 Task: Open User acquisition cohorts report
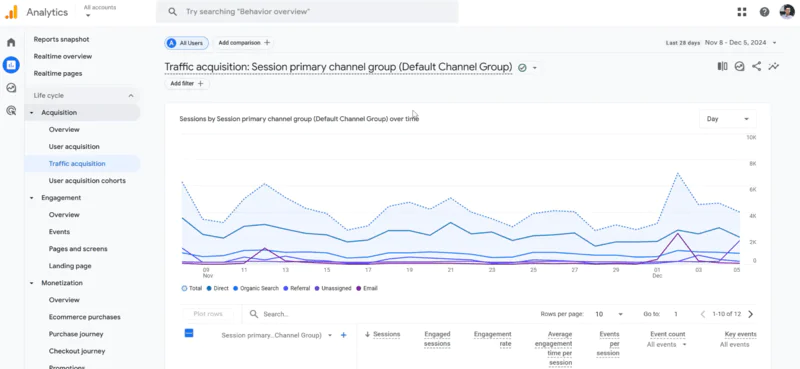(x=87, y=181)
